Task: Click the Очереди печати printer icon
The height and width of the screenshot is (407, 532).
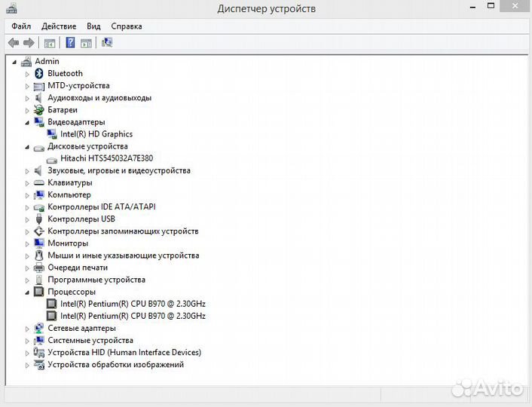Action: click(39, 268)
